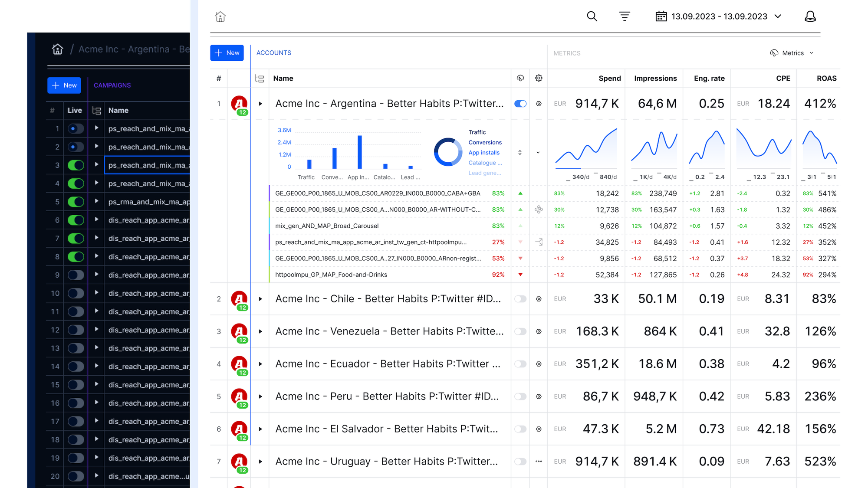The height and width of the screenshot is (488, 868).
Task: Click red down-trend arrow on Food-and-Drinks row
Action: coord(520,275)
